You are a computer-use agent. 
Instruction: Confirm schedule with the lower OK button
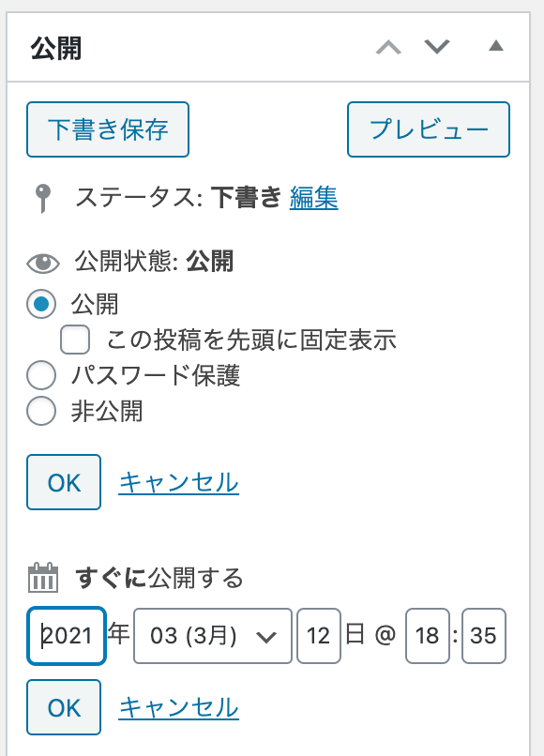63,708
